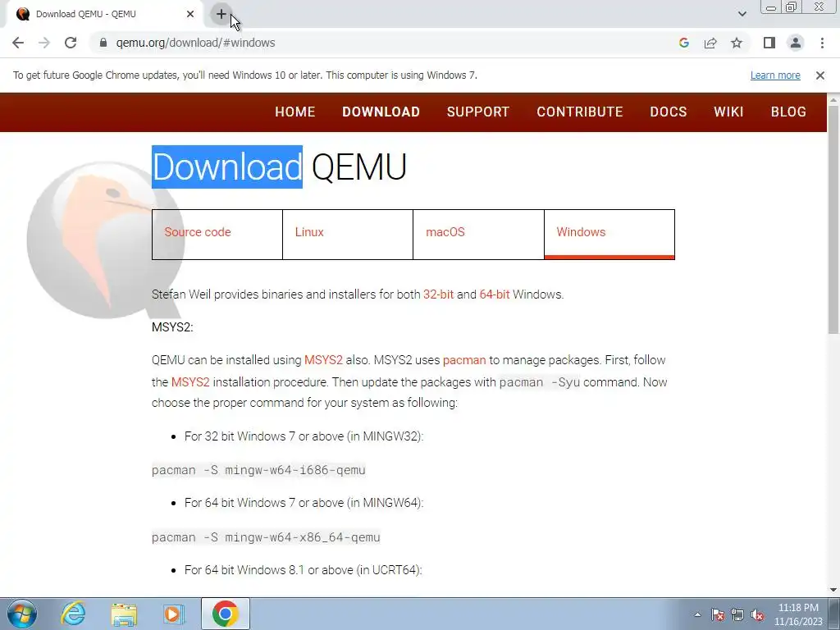
Task: Open the SUPPORT page
Action: [x=478, y=112]
